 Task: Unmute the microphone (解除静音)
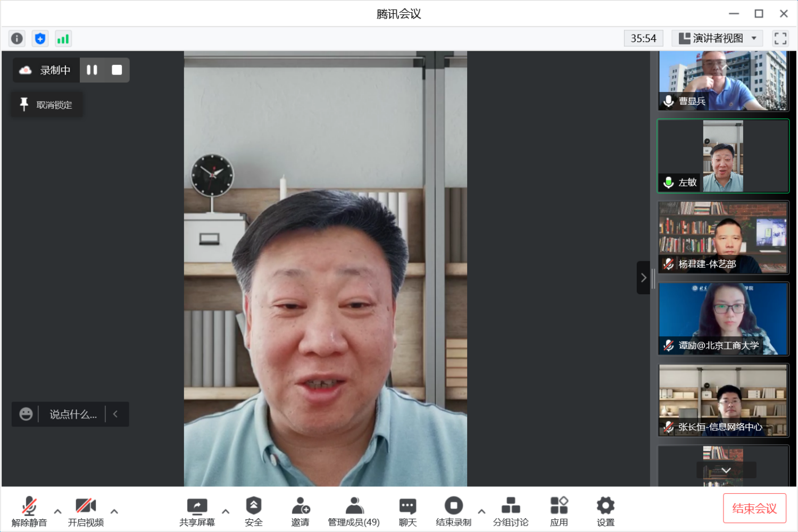pyautogui.click(x=29, y=511)
